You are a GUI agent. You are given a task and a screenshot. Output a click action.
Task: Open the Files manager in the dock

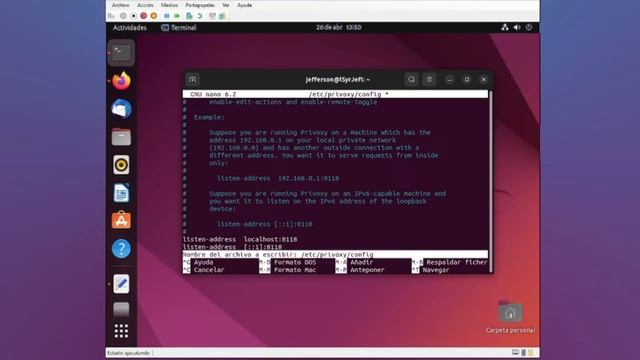pyautogui.click(x=121, y=137)
